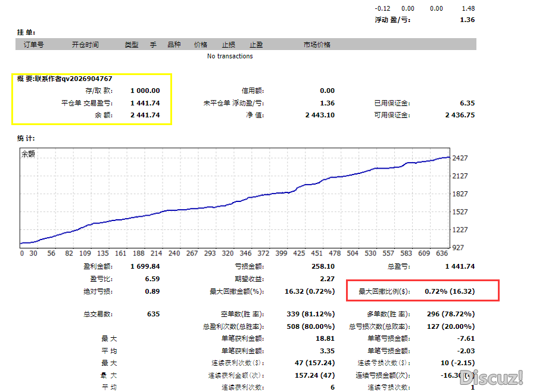Click the equity value '2 443.10'
Screen dimensions: 533x392
320,115
